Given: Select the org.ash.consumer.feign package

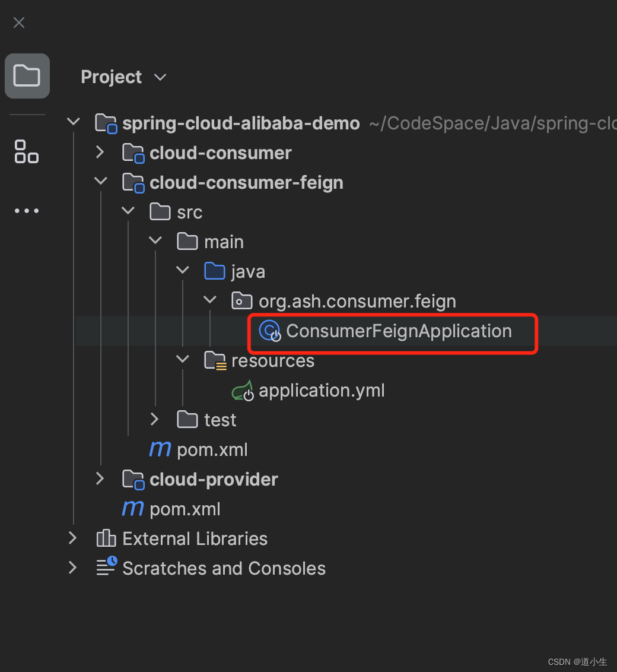Looking at the screenshot, I should (357, 302).
